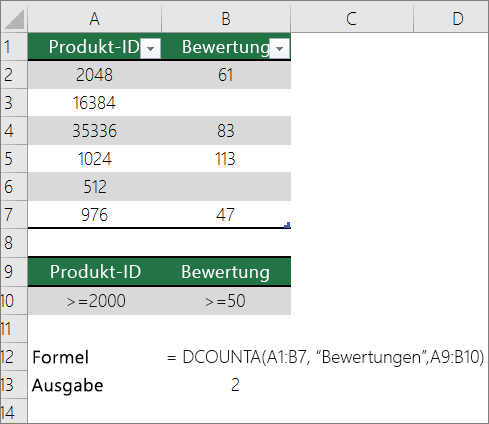The height and width of the screenshot is (424, 489).
Task: Select row 13 header
Action: coord(14,385)
